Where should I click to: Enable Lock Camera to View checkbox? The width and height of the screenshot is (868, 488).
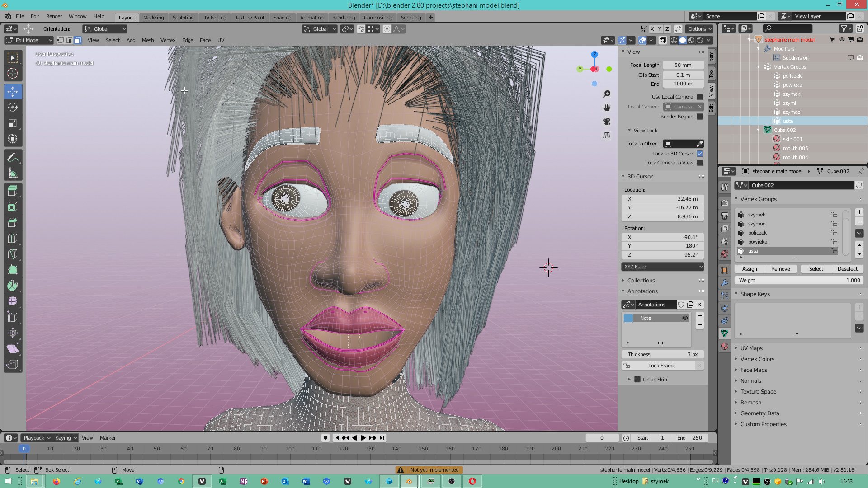click(x=700, y=163)
